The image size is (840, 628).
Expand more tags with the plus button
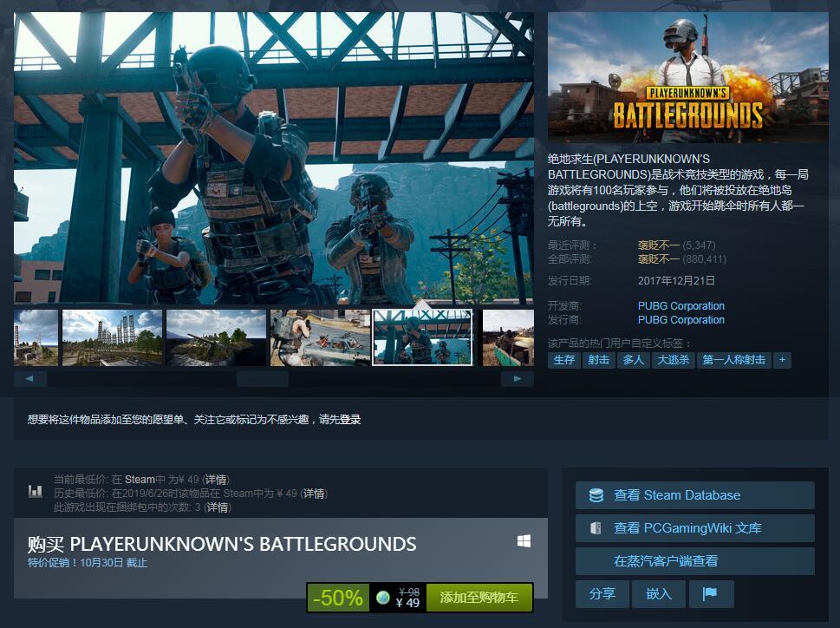point(782,360)
